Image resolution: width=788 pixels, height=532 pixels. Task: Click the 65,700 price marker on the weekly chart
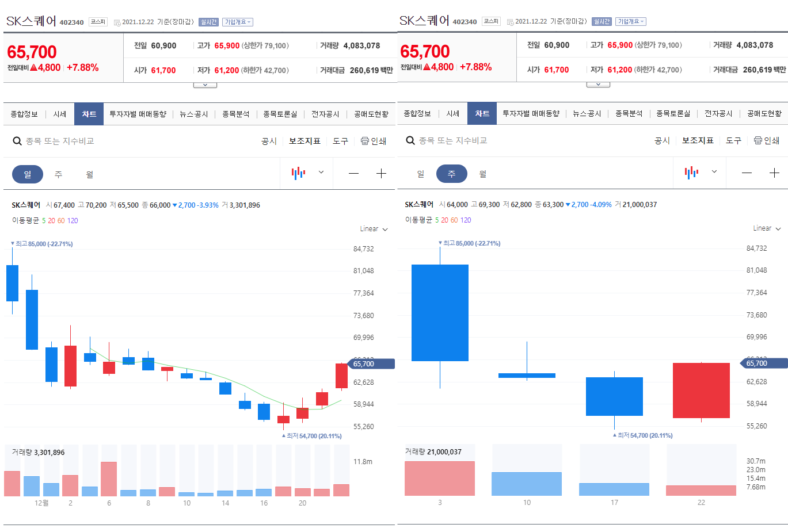(x=764, y=363)
